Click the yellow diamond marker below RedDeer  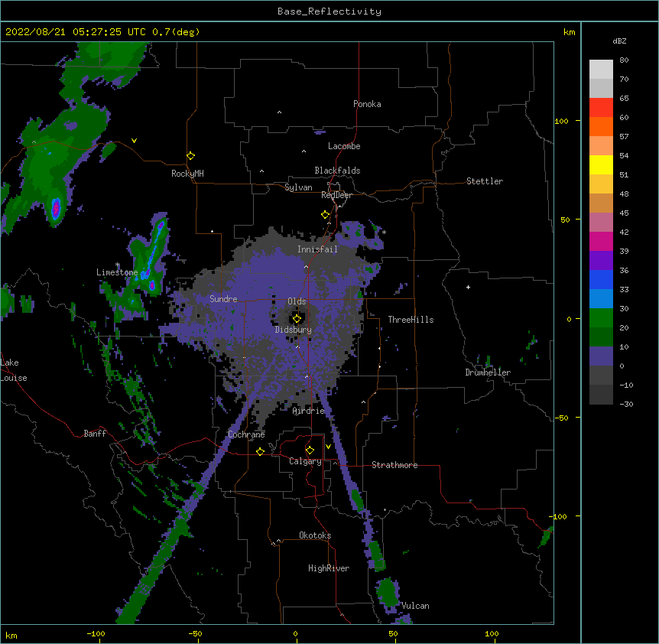pyautogui.click(x=325, y=215)
